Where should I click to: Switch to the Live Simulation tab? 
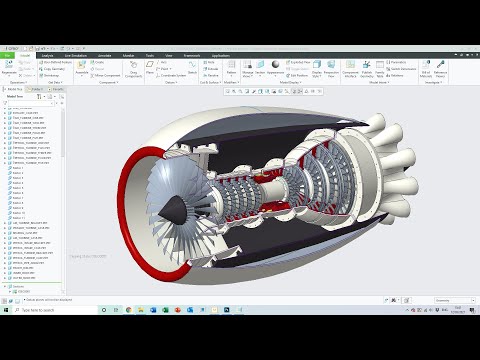pyautogui.click(x=76, y=56)
